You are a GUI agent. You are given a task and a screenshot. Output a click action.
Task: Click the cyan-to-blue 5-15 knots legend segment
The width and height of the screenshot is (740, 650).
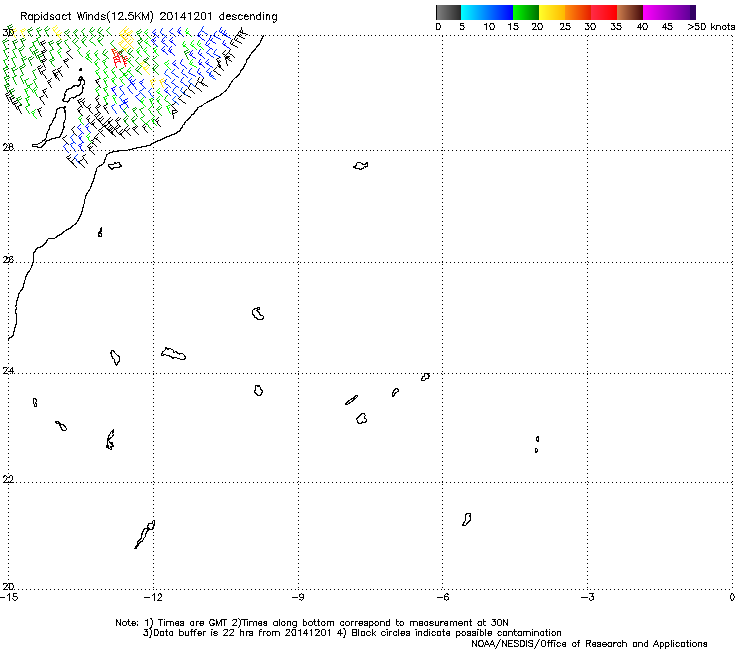[487, 12]
